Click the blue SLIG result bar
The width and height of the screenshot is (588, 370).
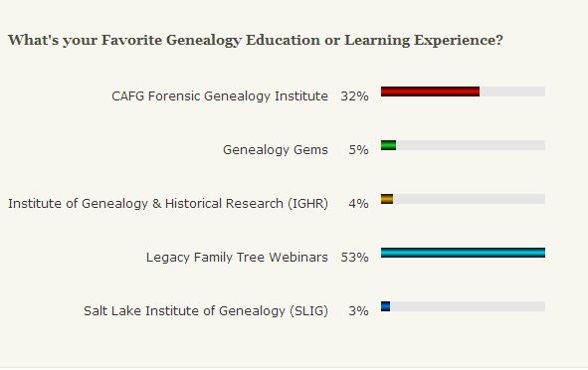click(x=385, y=306)
